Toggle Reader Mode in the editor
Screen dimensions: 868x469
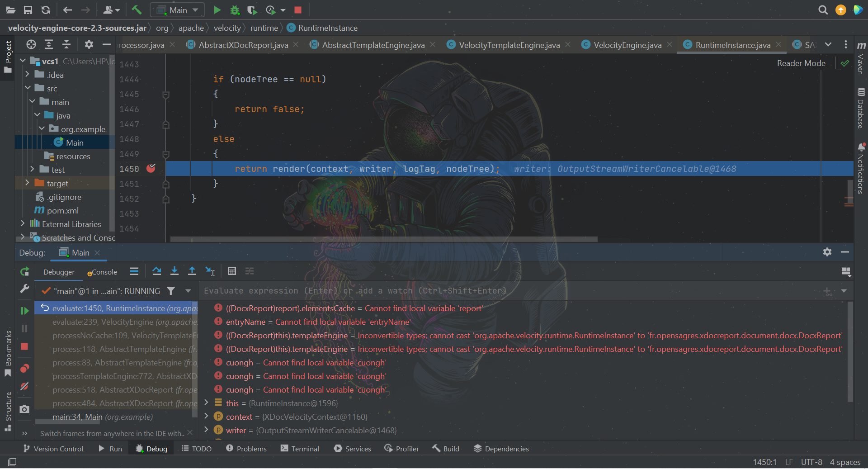pyautogui.click(x=801, y=63)
